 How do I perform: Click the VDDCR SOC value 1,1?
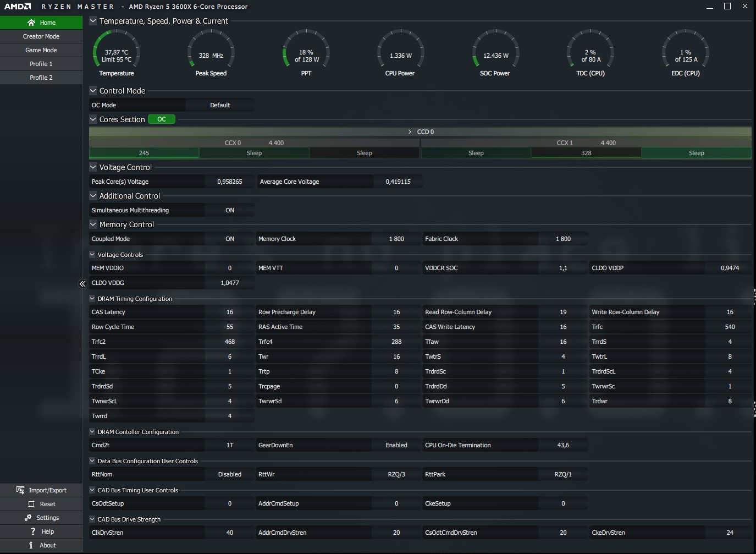tap(563, 268)
